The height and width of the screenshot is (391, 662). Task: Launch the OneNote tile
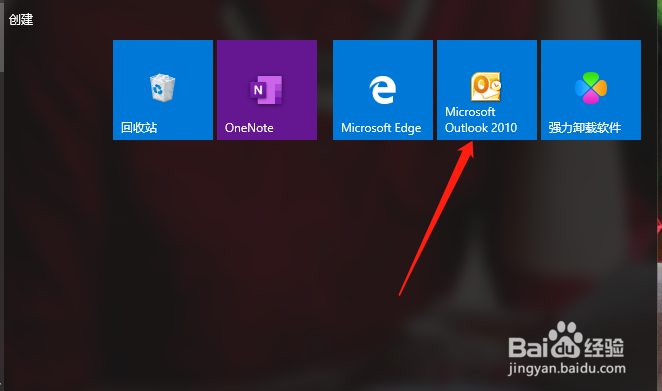click(x=267, y=90)
